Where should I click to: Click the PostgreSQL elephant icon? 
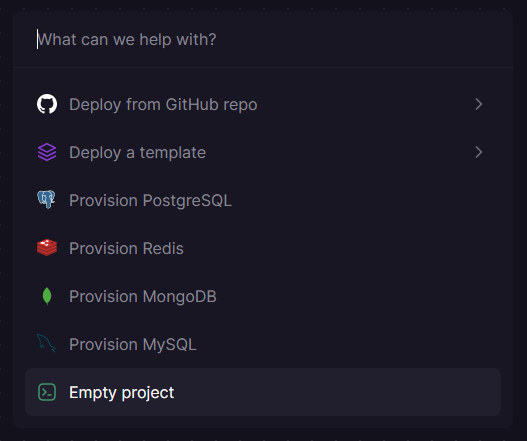[46, 200]
